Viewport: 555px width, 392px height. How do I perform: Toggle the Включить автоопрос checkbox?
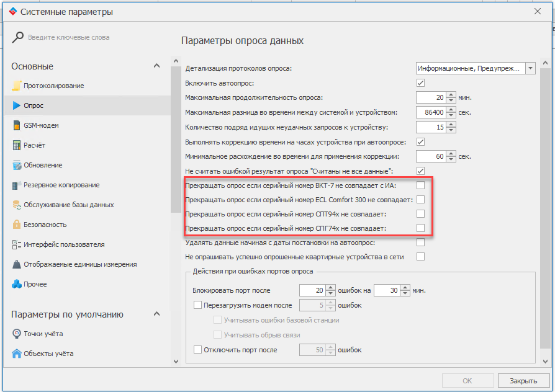[x=420, y=83]
